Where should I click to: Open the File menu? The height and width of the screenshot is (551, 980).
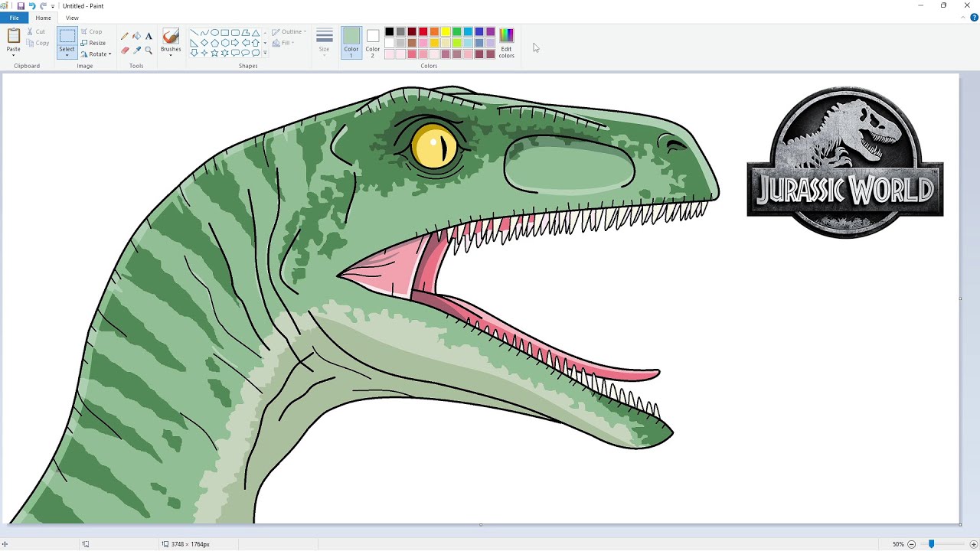(14, 18)
